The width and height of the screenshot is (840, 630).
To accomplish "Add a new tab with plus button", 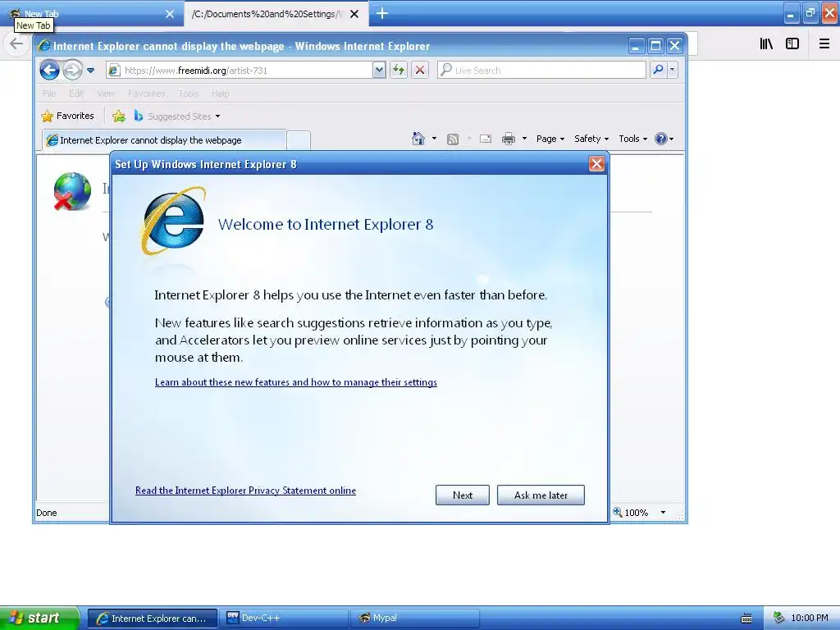I will coord(382,13).
